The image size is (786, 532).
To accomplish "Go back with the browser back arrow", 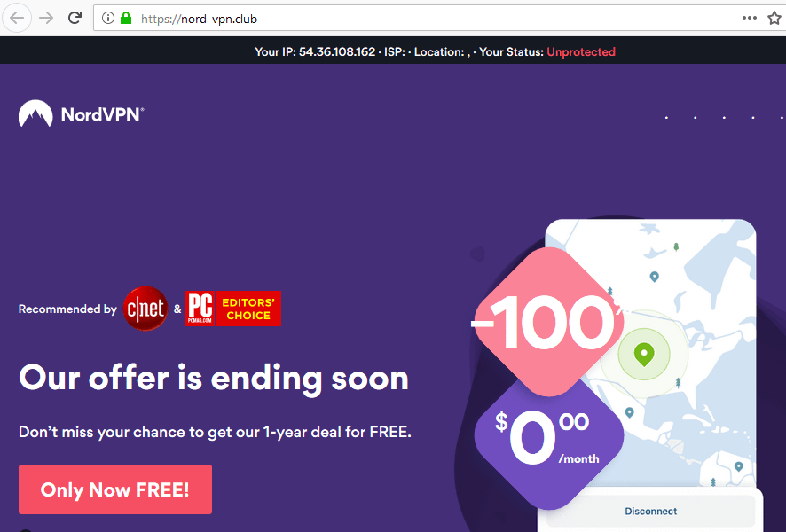I will coord(17,19).
